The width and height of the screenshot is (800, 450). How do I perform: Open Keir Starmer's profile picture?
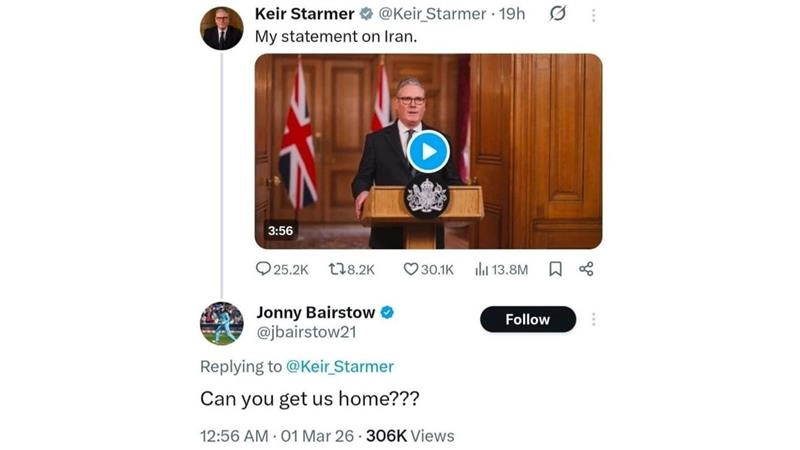pyautogui.click(x=221, y=28)
